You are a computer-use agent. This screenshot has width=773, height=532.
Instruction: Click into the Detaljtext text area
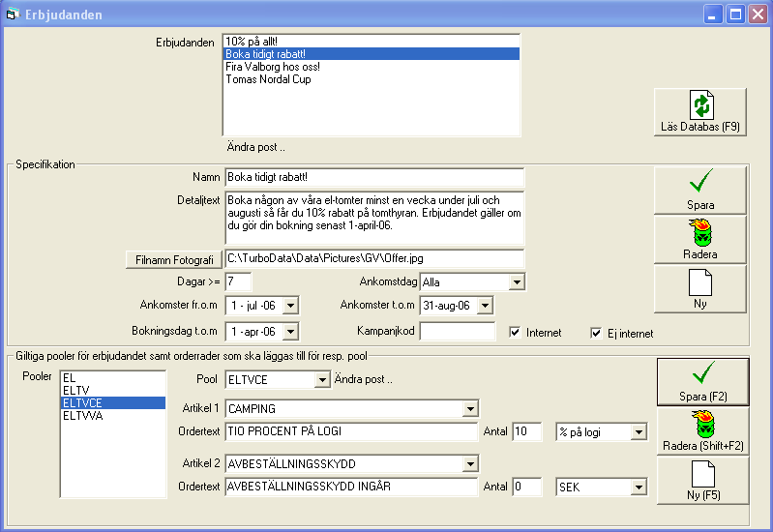[374, 218]
